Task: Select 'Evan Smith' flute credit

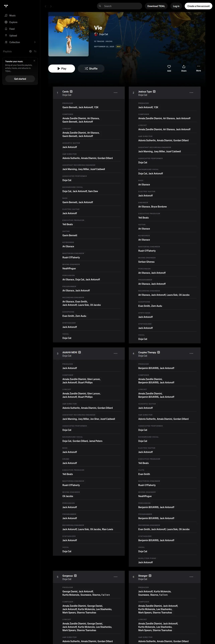Action: [x=144, y=474]
